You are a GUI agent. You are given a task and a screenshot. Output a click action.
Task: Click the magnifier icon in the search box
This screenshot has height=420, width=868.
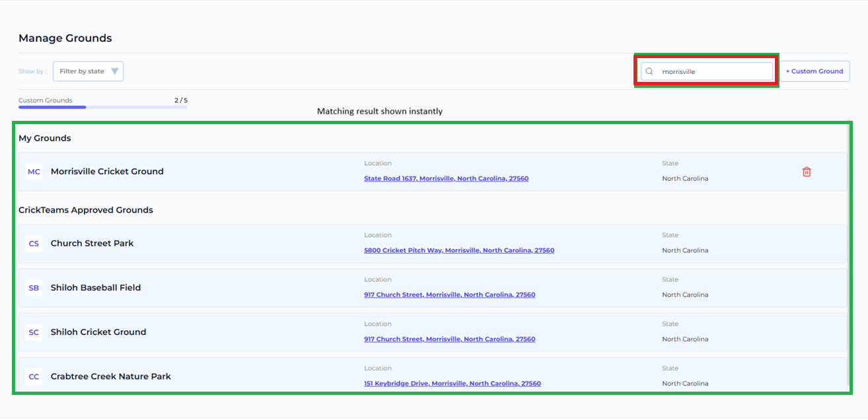pos(649,71)
